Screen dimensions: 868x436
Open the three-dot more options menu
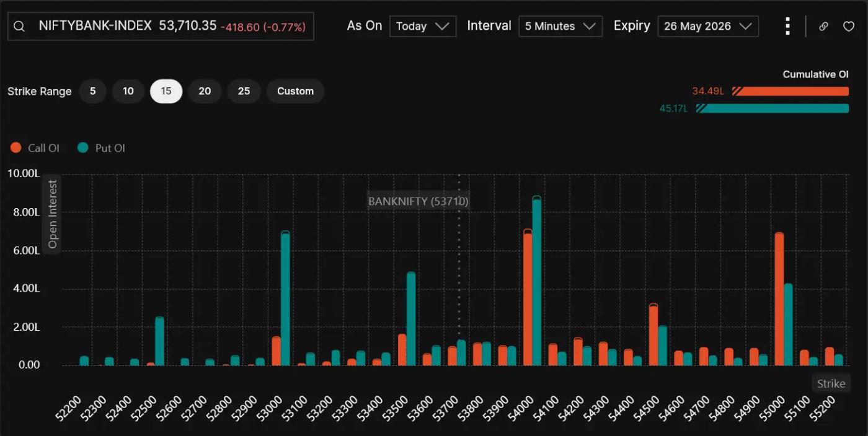(x=787, y=26)
